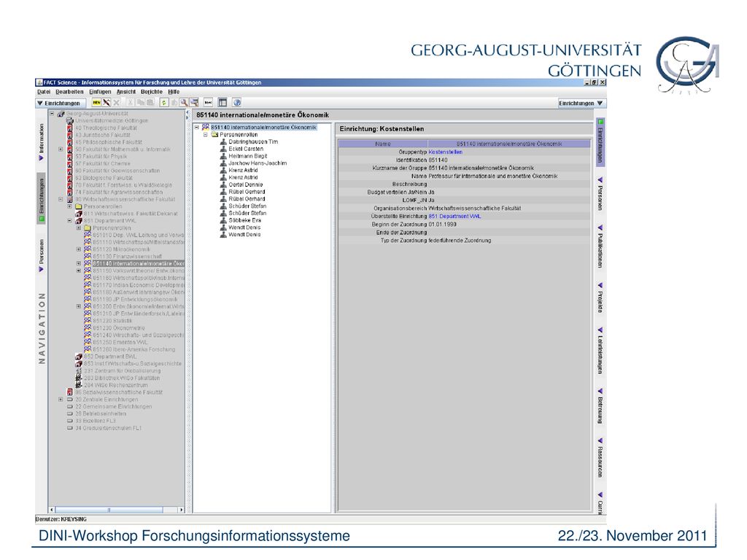The width and height of the screenshot is (747, 560).
Task: Open the Ansicht menu
Action: (x=126, y=92)
